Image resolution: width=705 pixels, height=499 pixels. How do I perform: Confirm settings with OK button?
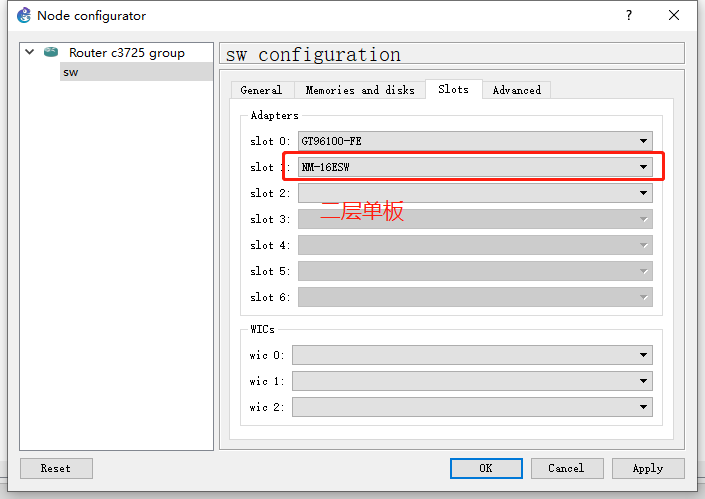tap(485, 468)
